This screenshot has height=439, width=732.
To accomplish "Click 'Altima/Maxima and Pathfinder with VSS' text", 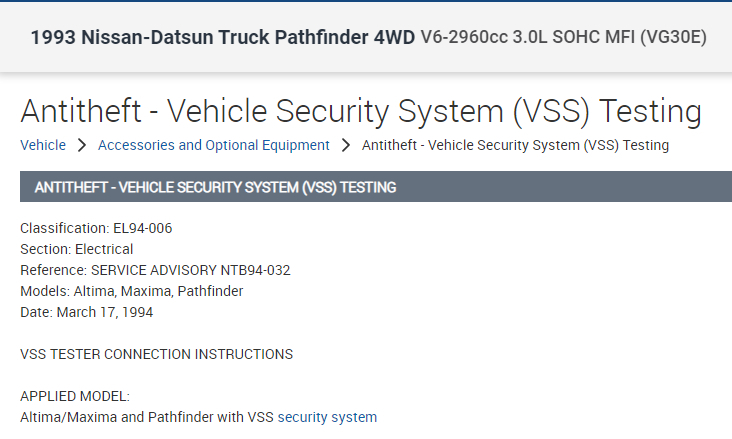I will [x=146, y=417].
